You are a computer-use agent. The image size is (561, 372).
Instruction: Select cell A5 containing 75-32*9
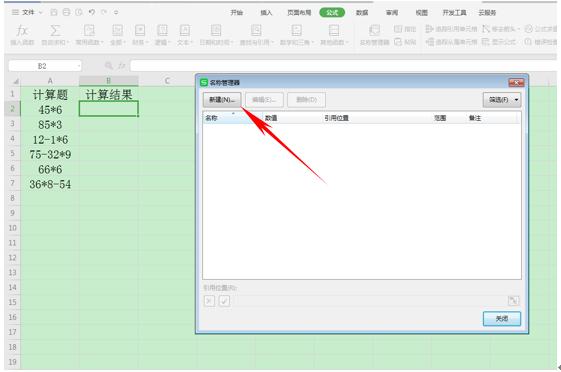[x=50, y=154]
